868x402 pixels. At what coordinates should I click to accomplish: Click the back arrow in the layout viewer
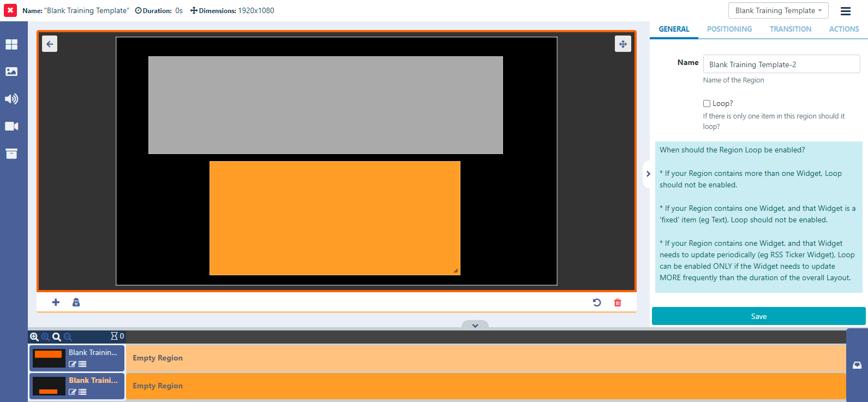tap(50, 44)
